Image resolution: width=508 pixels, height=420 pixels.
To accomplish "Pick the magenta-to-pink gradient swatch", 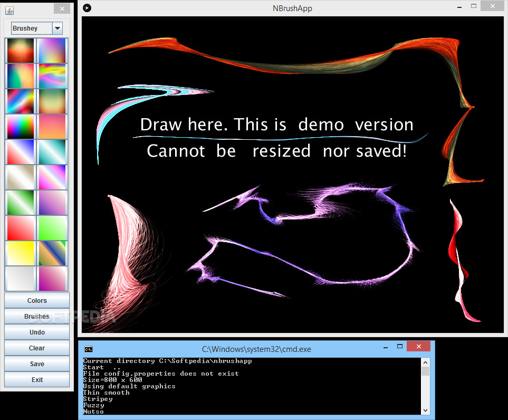I will [52, 279].
